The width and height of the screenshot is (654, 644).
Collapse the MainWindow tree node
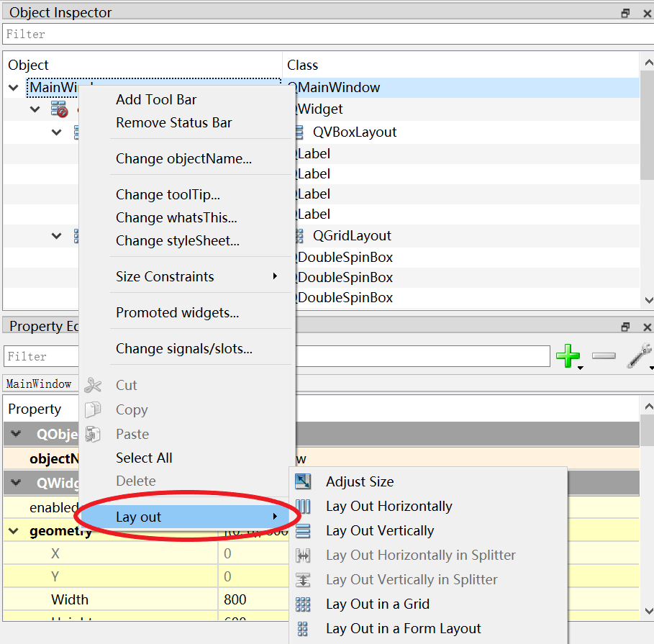tap(14, 88)
